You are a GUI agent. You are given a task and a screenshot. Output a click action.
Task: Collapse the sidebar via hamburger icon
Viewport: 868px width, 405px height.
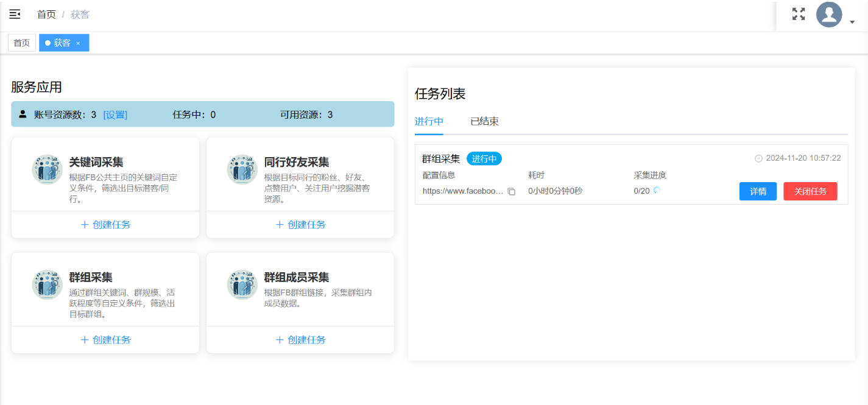(x=15, y=14)
